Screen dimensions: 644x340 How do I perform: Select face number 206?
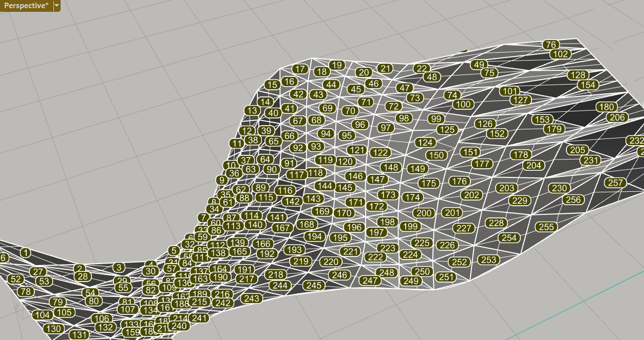[x=617, y=117]
